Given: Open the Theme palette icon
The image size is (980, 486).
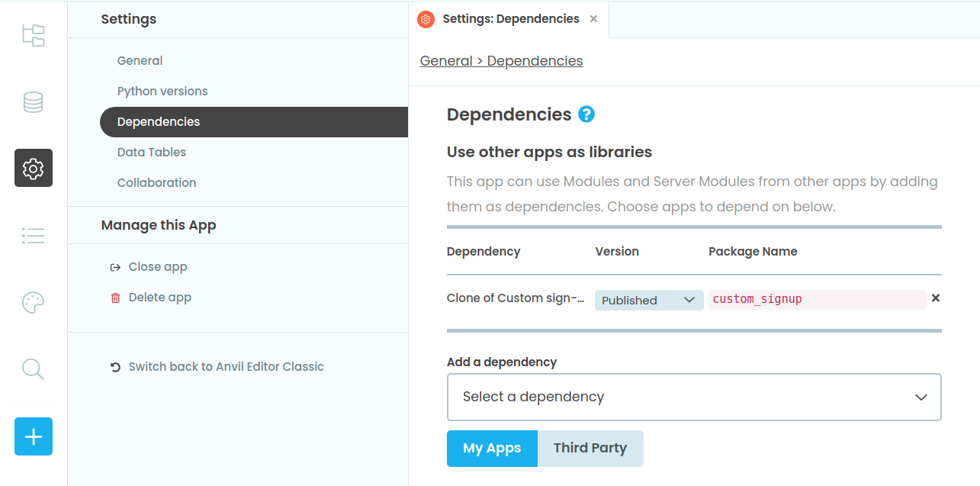Looking at the screenshot, I should click(x=34, y=303).
